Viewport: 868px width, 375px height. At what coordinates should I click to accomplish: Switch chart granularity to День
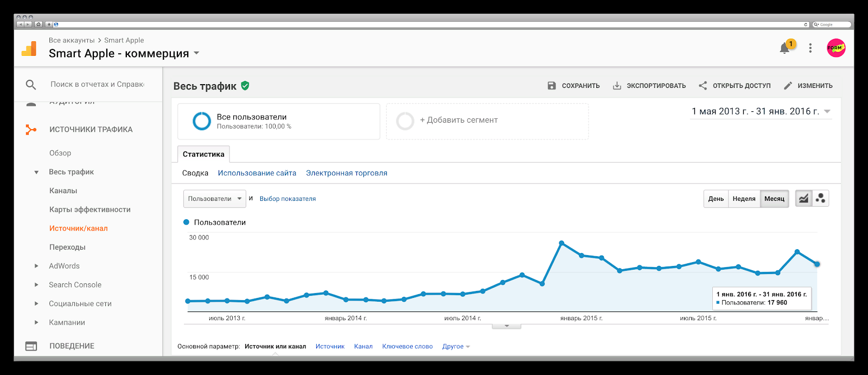[716, 199]
